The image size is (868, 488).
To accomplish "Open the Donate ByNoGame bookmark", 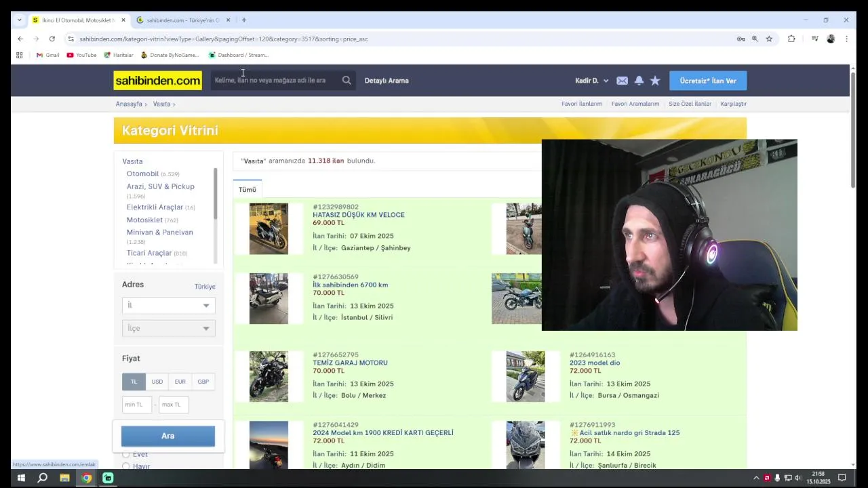I will coord(170,55).
